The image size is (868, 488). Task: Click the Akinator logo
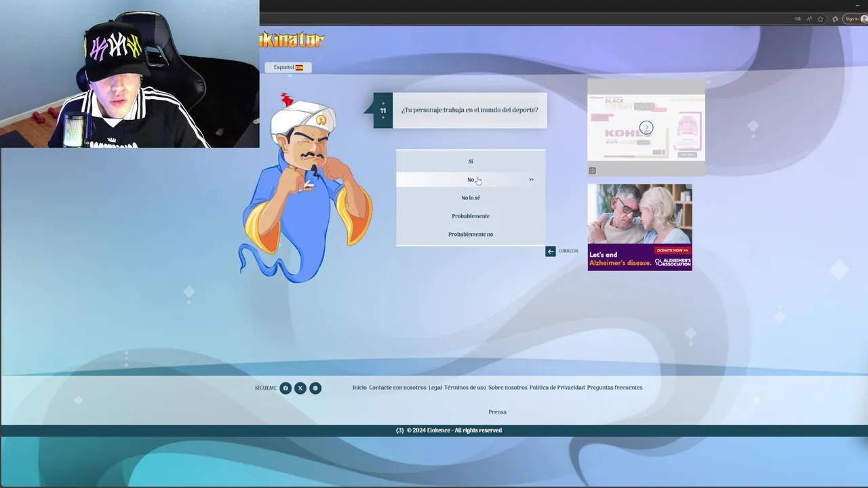[x=292, y=40]
